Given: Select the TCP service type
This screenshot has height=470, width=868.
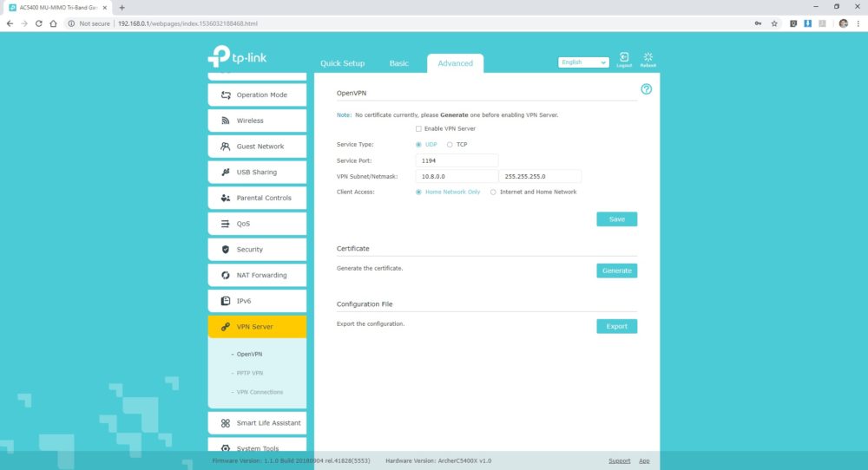Looking at the screenshot, I should pyautogui.click(x=450, y=145).
